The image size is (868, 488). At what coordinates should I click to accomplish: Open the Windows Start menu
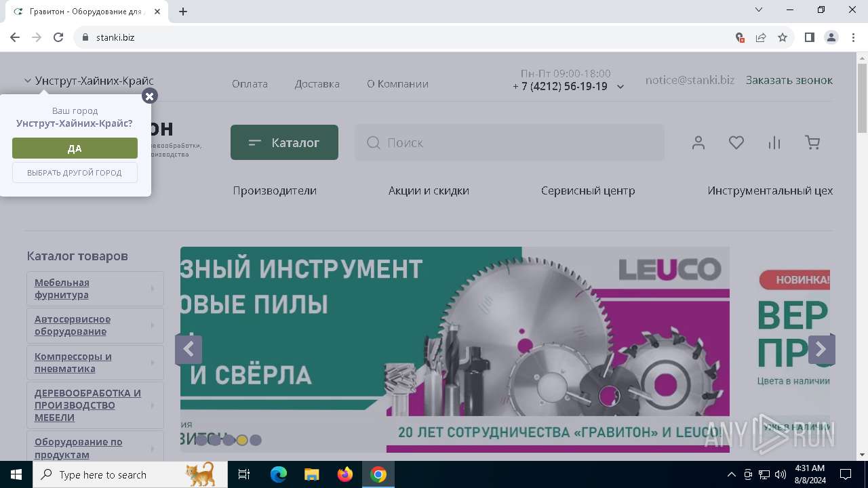click(x=16, y=474)
